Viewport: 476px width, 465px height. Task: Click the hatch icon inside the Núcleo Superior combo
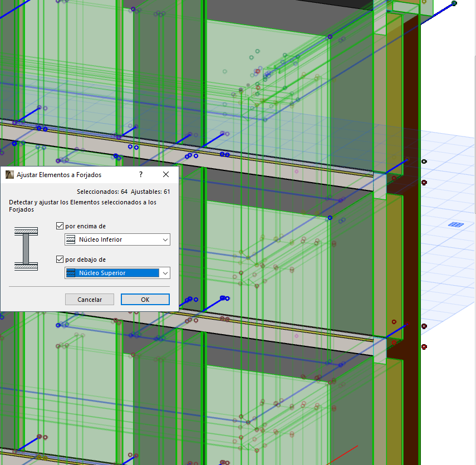point(70,273)
